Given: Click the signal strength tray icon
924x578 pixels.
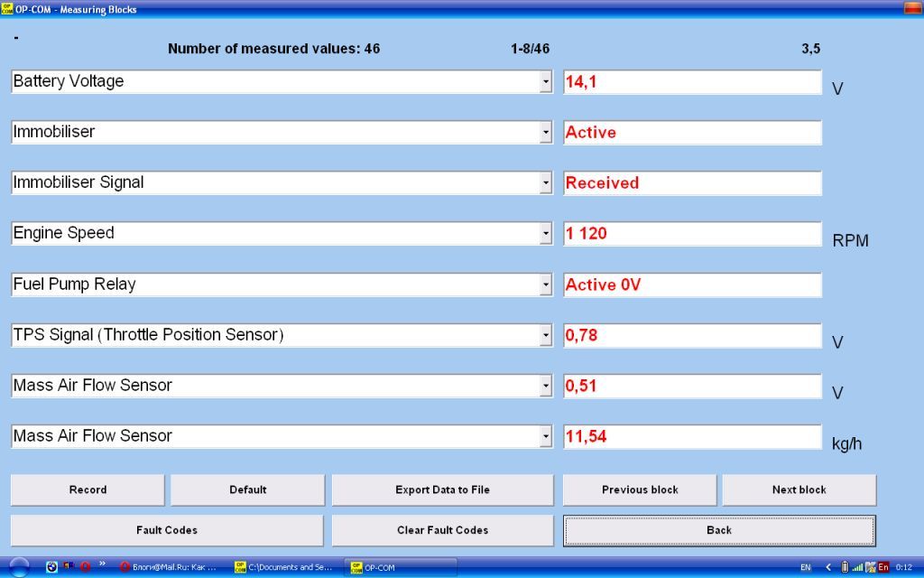Looking at the screenshot, I should pos(857,567).
